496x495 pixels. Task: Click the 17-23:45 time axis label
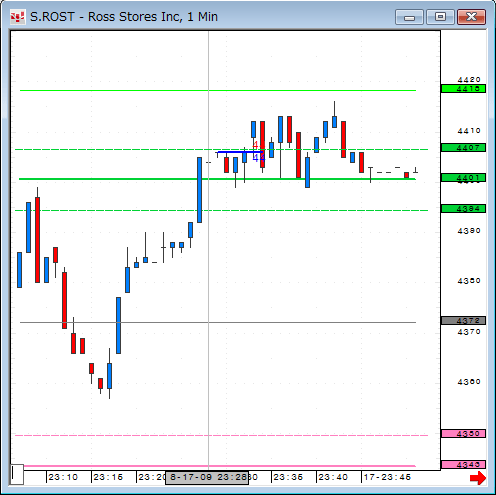coord(387,477)
